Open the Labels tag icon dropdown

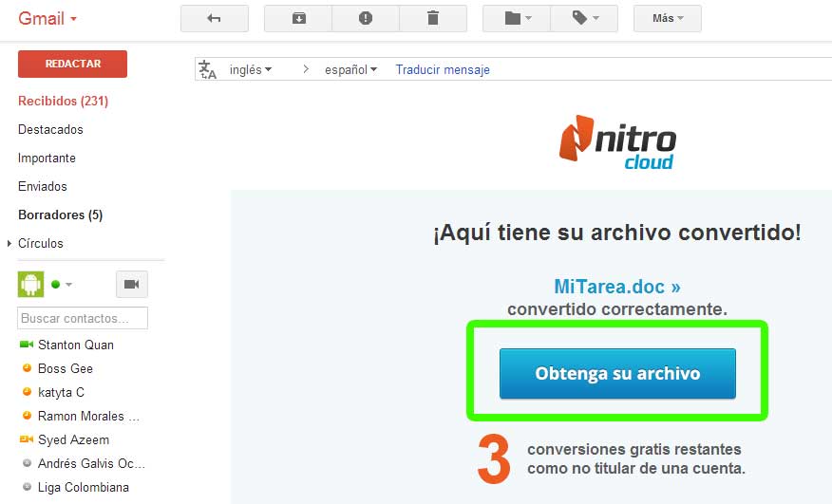coord(584,19)
